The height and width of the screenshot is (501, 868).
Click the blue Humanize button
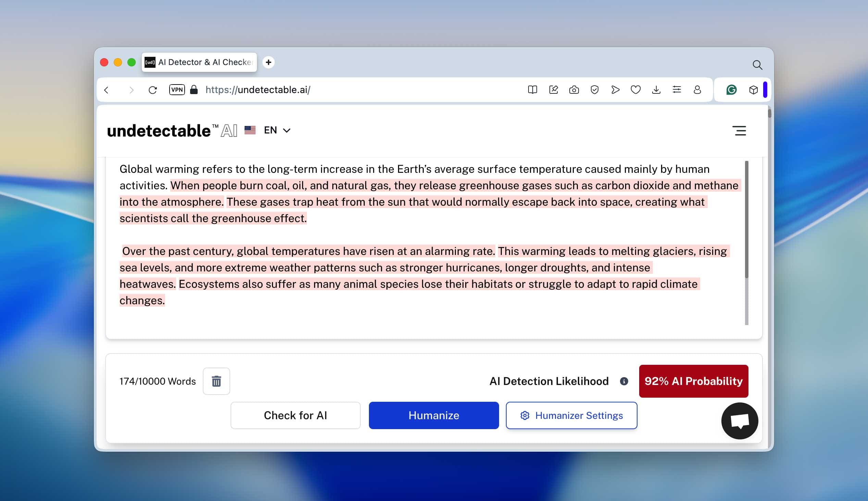pyautogui.click(x=433, y=415)
